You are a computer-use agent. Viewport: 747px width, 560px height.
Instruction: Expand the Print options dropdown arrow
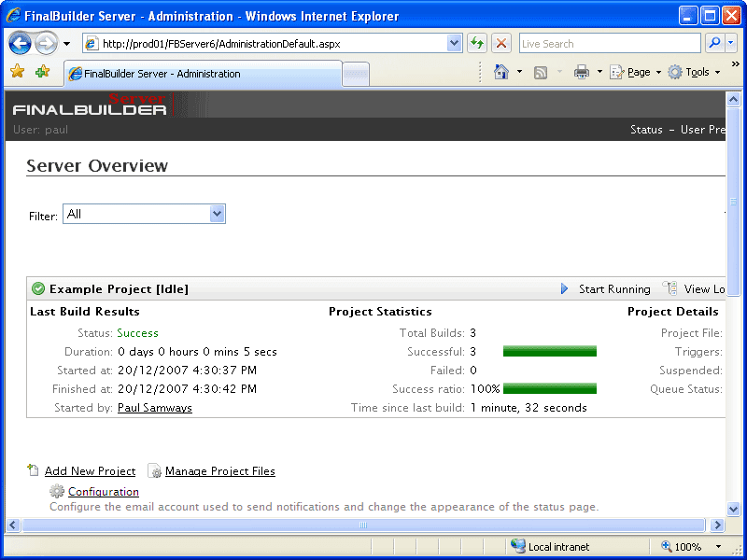(599, 72)
